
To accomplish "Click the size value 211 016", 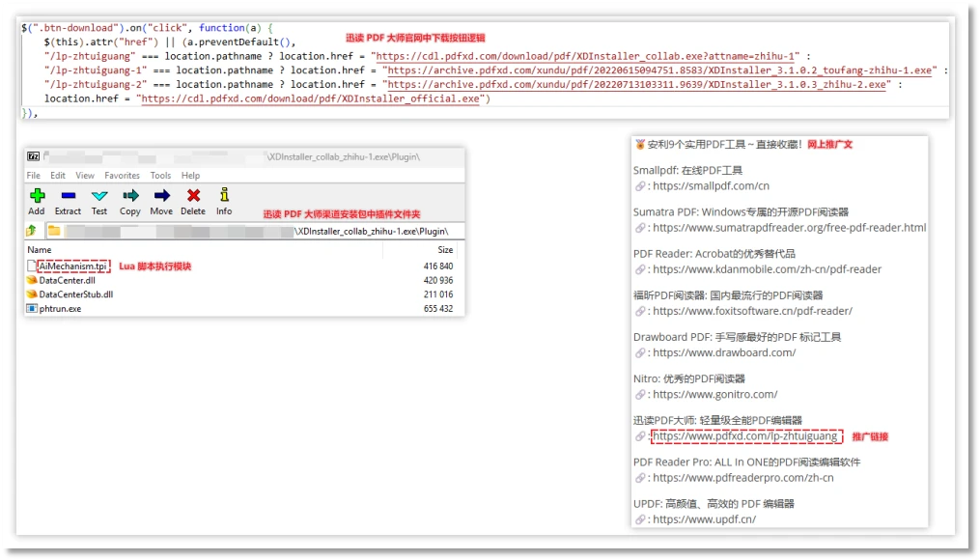I will point(438,294).
